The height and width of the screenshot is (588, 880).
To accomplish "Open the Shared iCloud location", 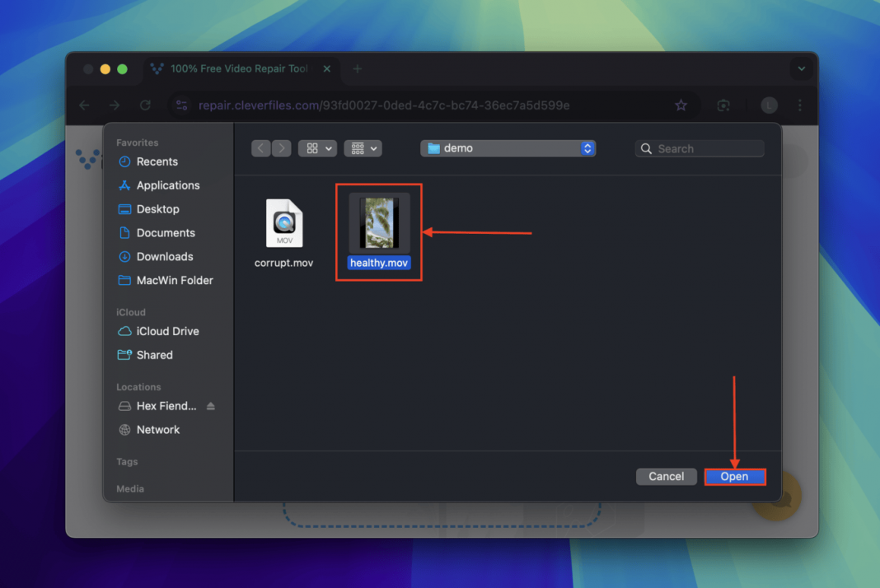I will [153, 355].
